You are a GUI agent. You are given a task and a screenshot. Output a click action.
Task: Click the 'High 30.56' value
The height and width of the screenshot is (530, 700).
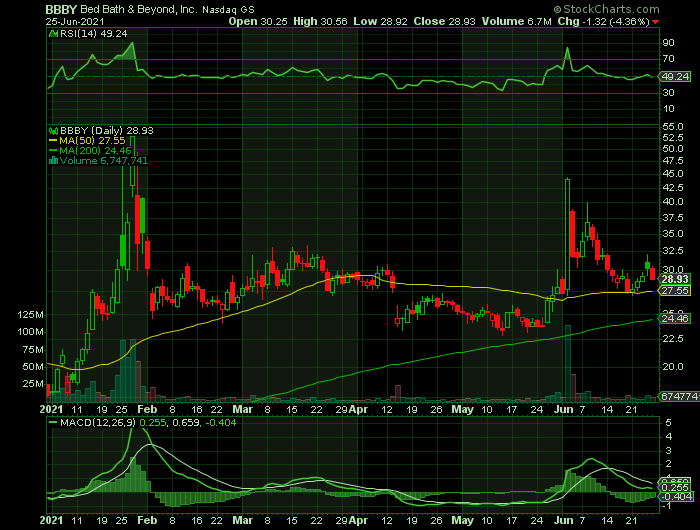point(320,21)
